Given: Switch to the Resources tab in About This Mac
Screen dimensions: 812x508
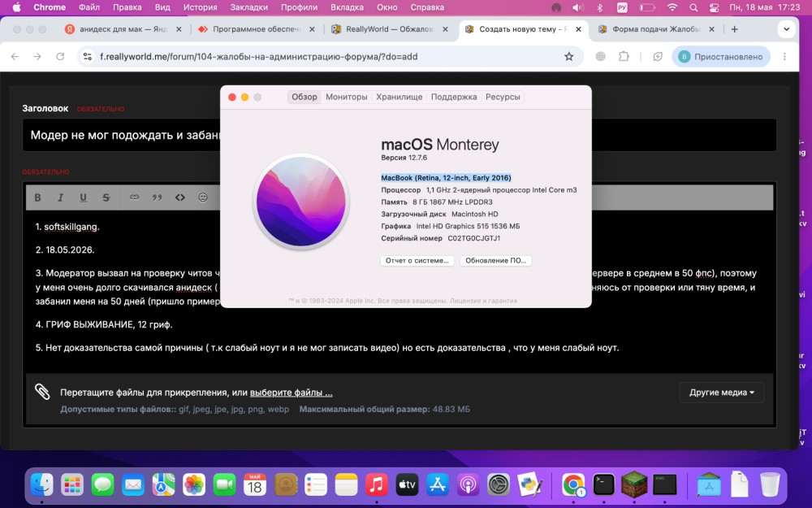Looking at the screenshot, I should point(503,97).
